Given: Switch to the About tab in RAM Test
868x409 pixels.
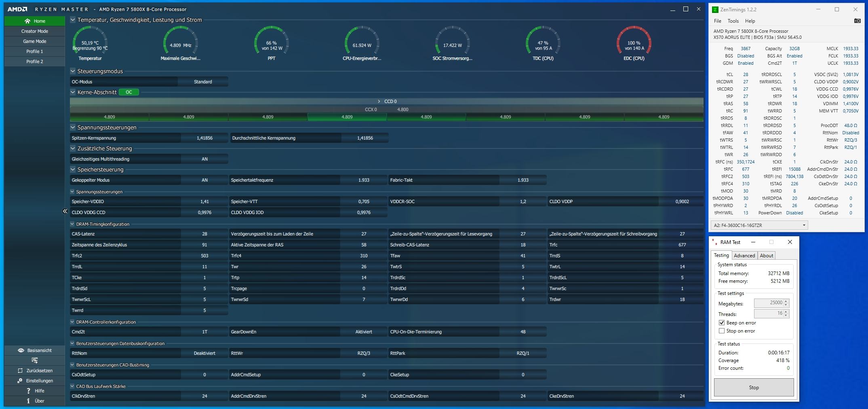Looking at the screenshot, I should tap(766, 255).
